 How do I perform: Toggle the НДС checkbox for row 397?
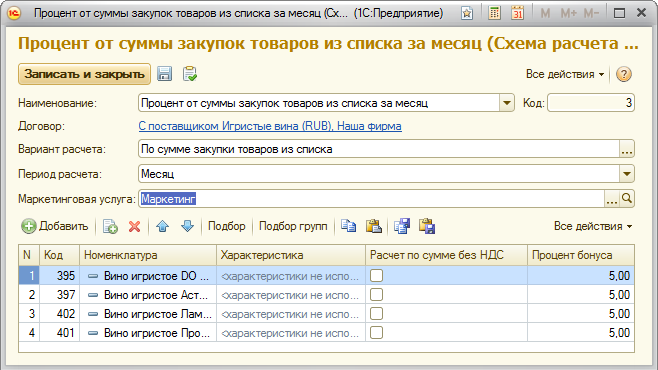(376, 295)
